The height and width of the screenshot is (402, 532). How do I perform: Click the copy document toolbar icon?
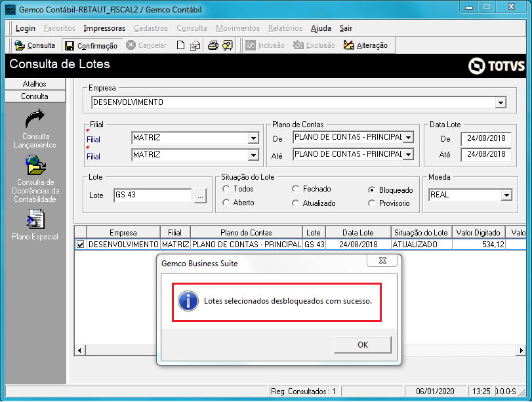(x=195, y=45)
